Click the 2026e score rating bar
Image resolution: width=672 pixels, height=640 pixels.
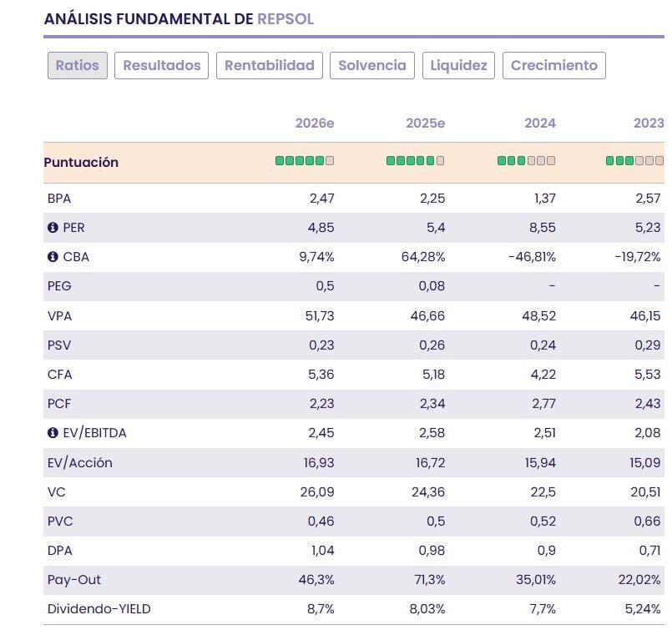305,161
